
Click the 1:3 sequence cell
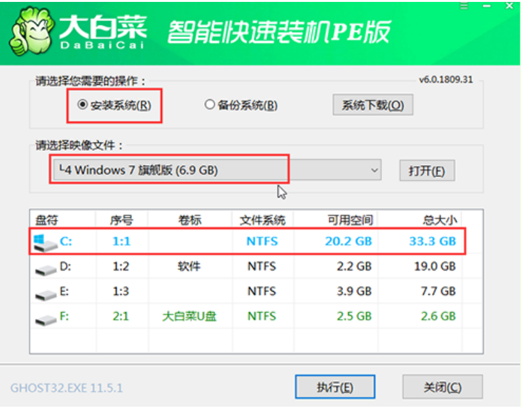click(x=121, y=291)
